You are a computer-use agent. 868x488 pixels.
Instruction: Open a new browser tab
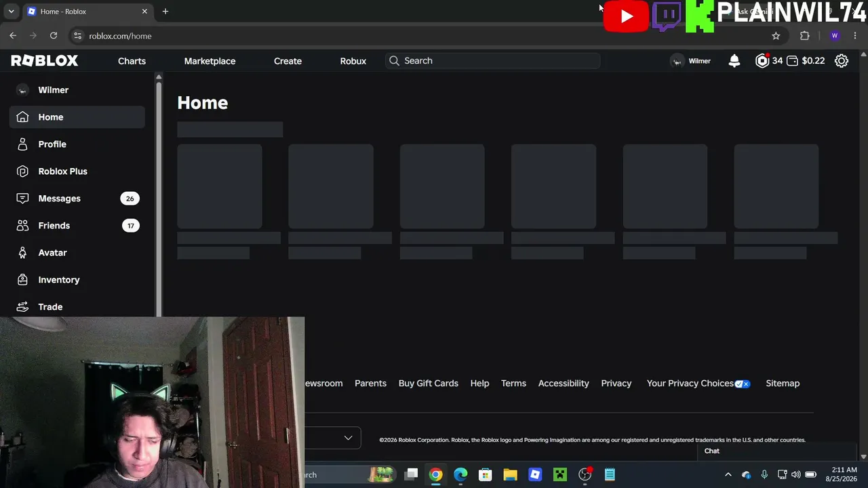(165, 12)
